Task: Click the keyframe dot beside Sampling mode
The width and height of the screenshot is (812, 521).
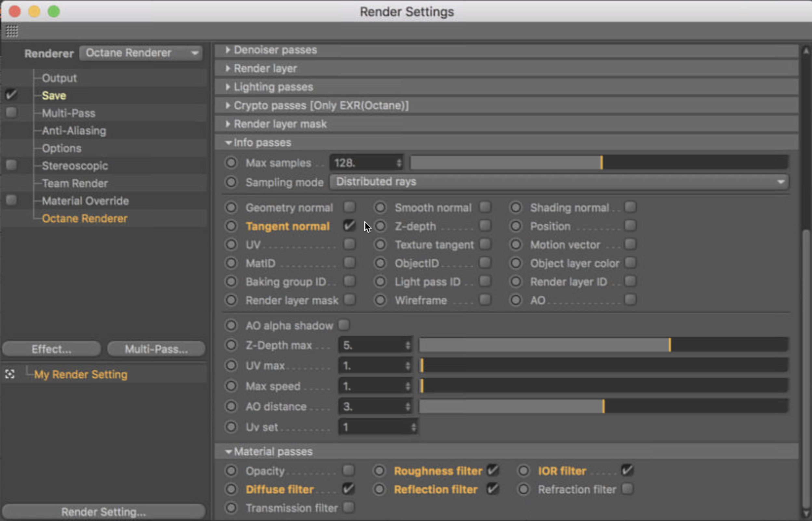Action: coord(231,182)
